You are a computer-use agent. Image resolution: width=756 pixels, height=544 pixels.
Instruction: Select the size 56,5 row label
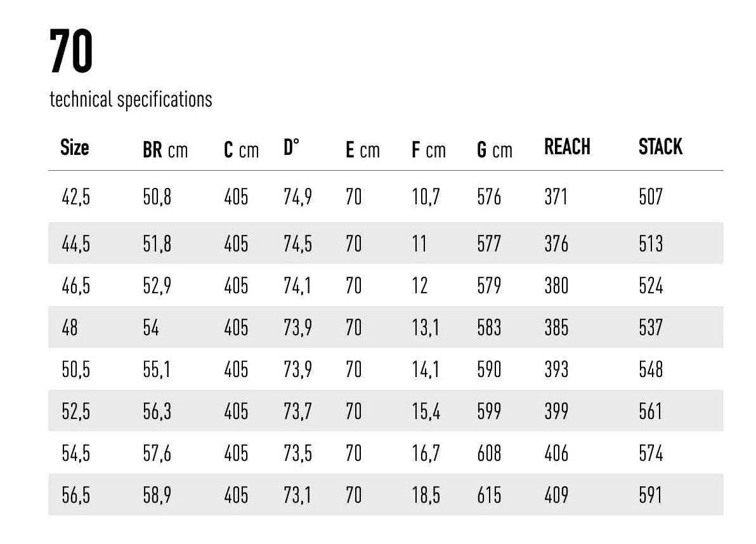click(75, 495)
